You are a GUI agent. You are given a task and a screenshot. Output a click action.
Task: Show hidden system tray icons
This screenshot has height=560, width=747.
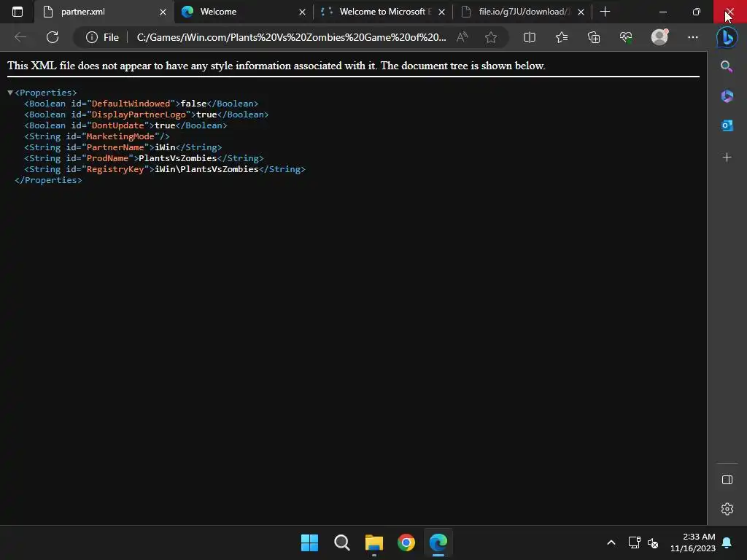[611, 542]
